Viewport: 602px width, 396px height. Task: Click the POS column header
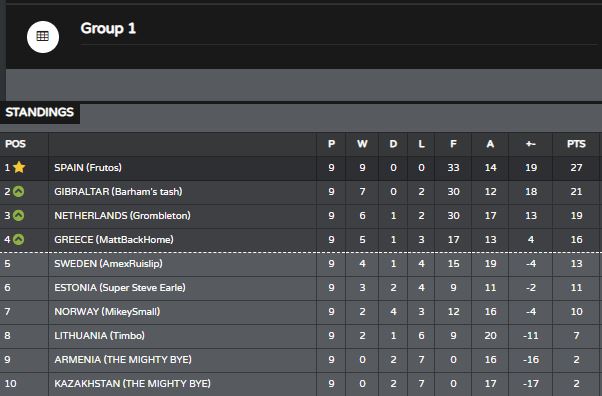point(15,144)
